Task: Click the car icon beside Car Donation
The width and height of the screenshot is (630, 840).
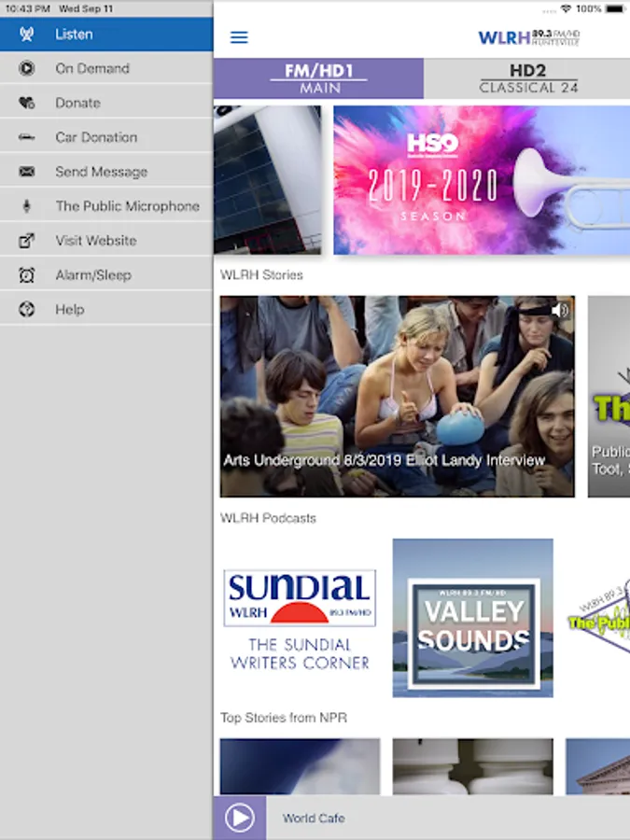Action: [26, 138]
